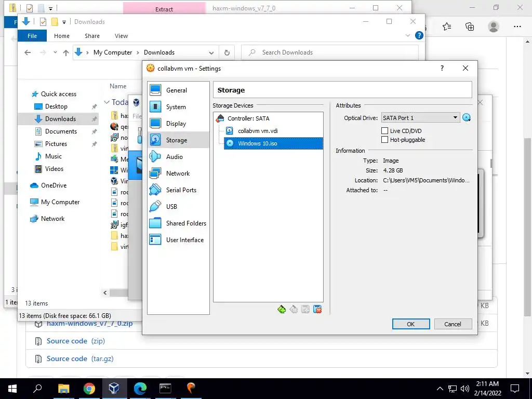The image size is (532, 399).
Task: Open Google Chrome from the taskbar
Action: coord(89,389)
